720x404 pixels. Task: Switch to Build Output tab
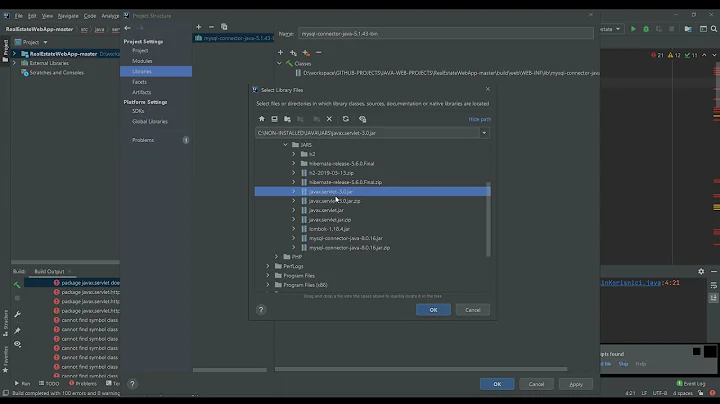point(49,271)
